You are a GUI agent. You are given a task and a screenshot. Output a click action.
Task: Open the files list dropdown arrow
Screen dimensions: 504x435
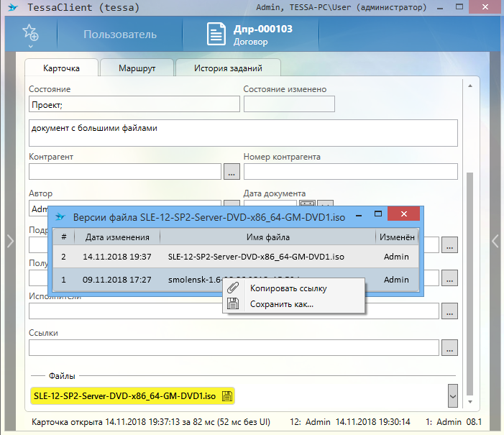pos(452,395)
